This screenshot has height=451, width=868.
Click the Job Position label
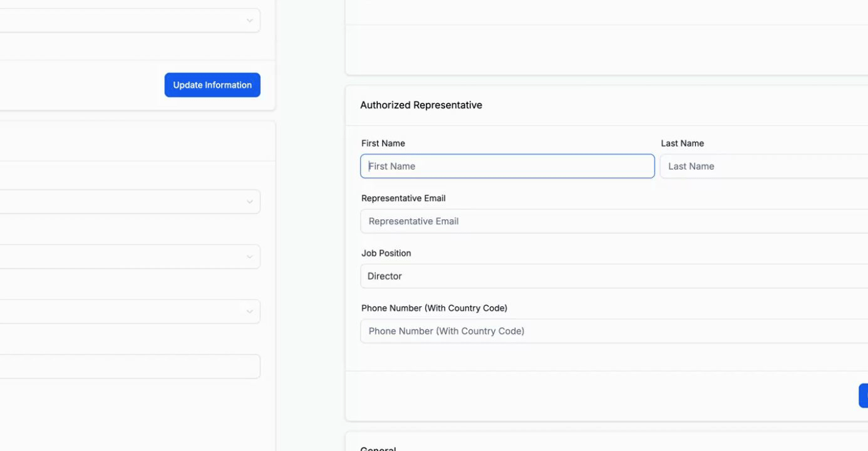tap(386, 253)
